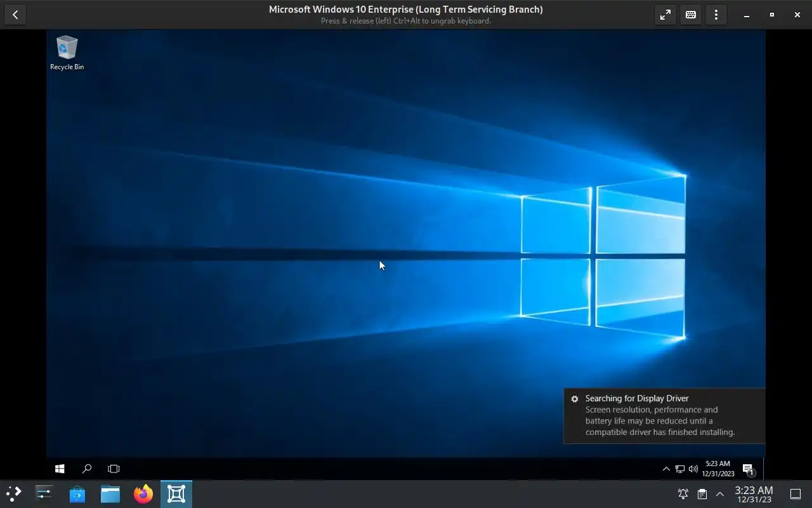812x508 pixels.
Task: Open Windows taskbar search
Action: pyautogui.click(x=87, y=469)
